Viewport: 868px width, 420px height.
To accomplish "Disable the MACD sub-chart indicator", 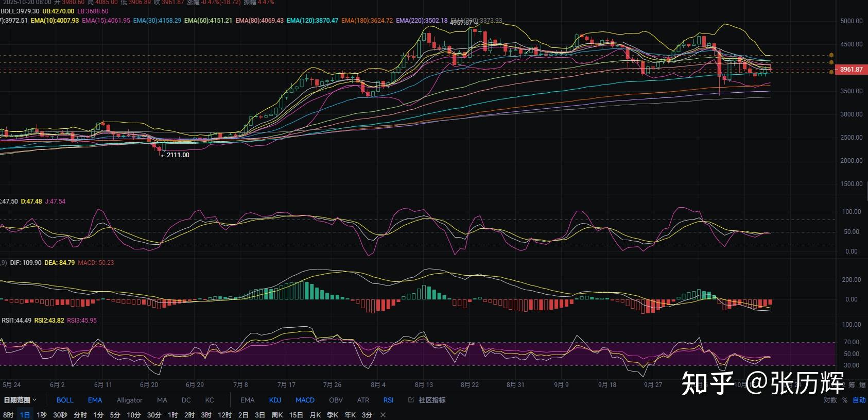I will tap(305, 400).
